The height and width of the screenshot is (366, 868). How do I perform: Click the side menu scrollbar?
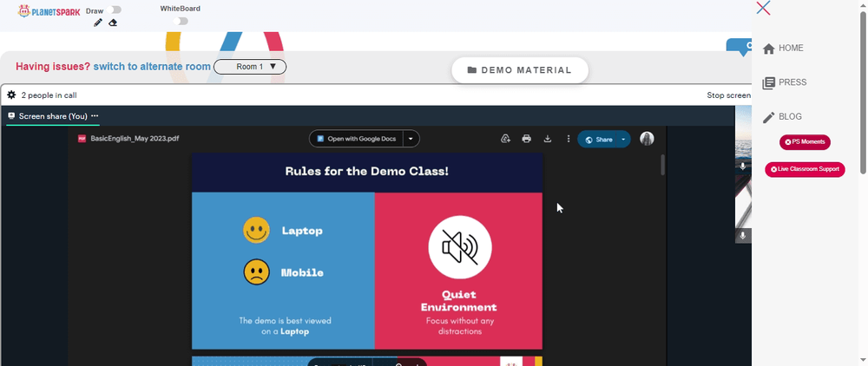coord(863,91)
